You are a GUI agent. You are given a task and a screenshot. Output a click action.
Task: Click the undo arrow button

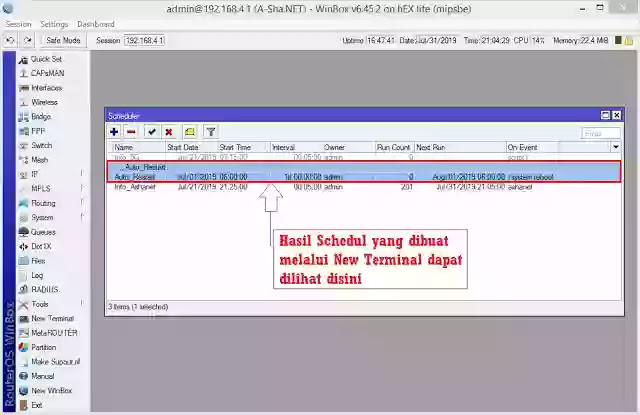[10, 40]
